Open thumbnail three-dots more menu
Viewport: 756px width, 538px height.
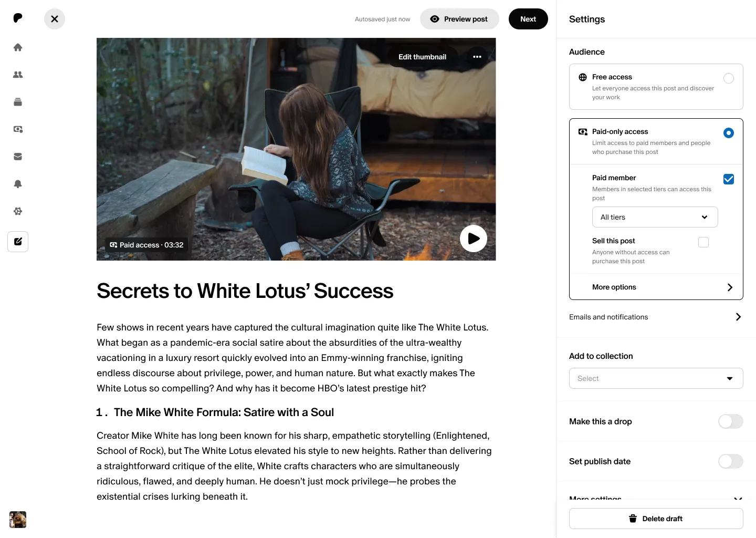(x=477, y=57)
